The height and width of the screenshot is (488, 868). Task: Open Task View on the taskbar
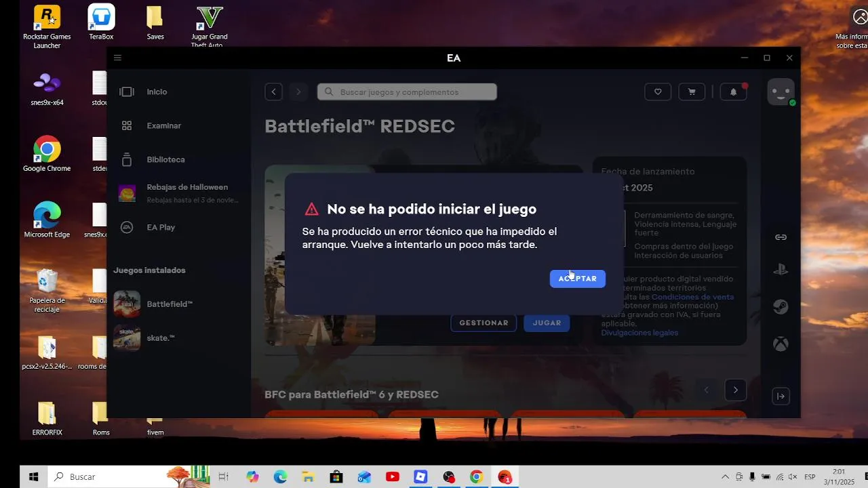click(224, 476)
